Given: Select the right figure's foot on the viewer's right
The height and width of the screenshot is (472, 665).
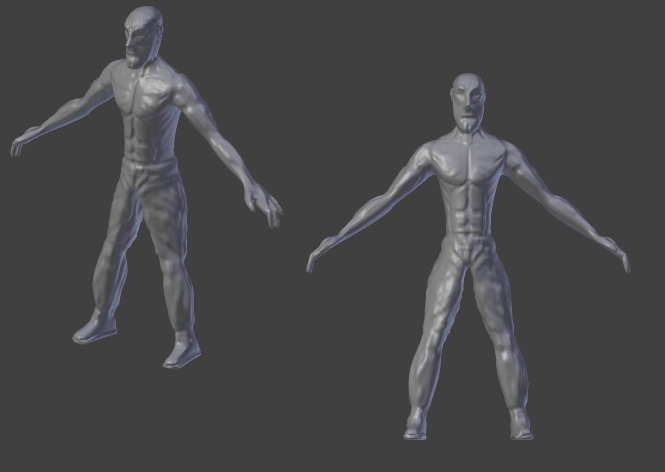Looking at the screenshot, I should point(521,423).
